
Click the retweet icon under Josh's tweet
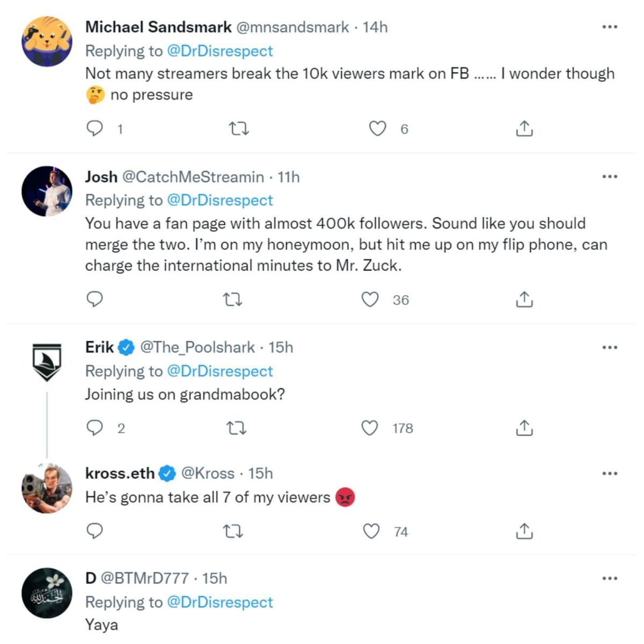[233, 299]
